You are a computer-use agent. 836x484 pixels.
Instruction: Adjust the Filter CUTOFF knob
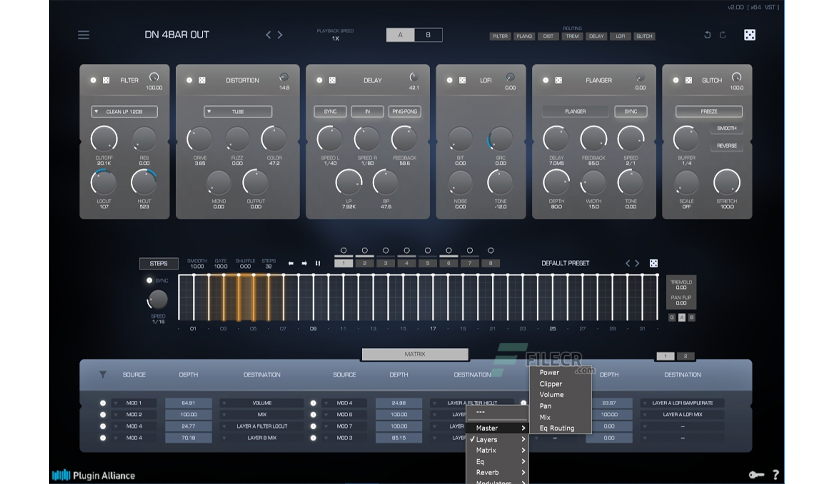click(104, 139)
